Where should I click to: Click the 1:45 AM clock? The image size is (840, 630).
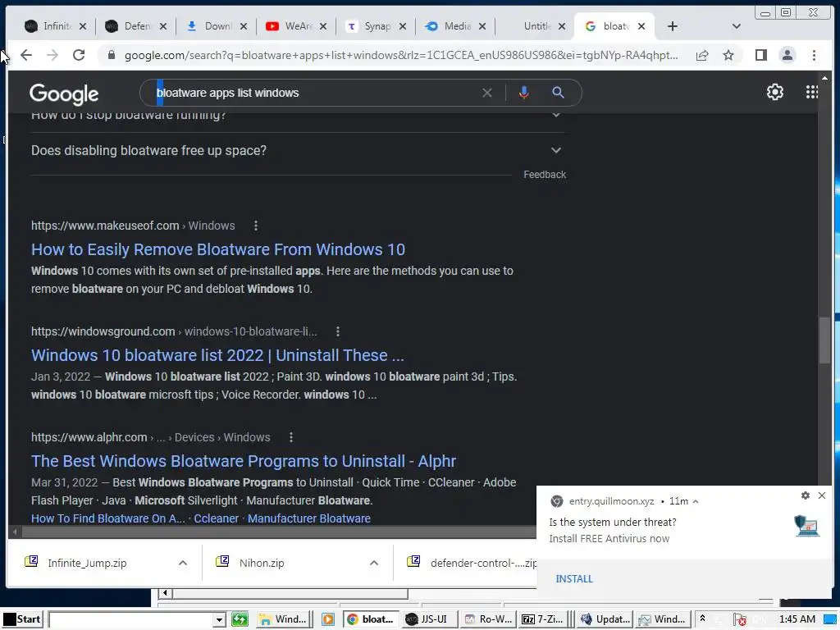(797, 619)
